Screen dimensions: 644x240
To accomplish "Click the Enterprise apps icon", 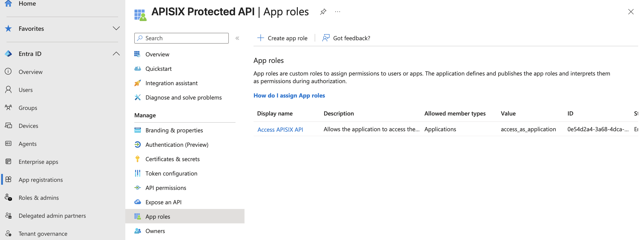I will click(8, 162).
